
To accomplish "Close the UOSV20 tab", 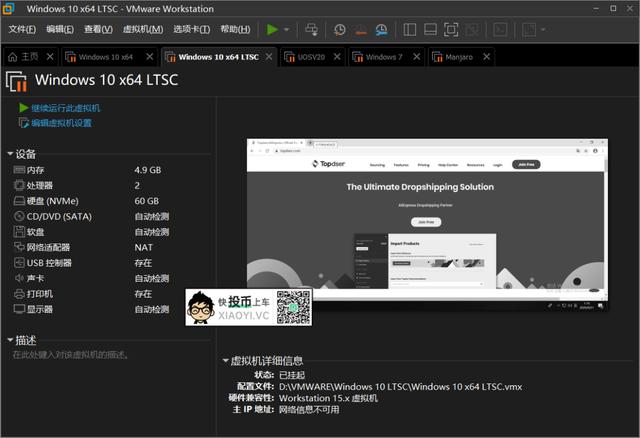I will click(337, 57).
